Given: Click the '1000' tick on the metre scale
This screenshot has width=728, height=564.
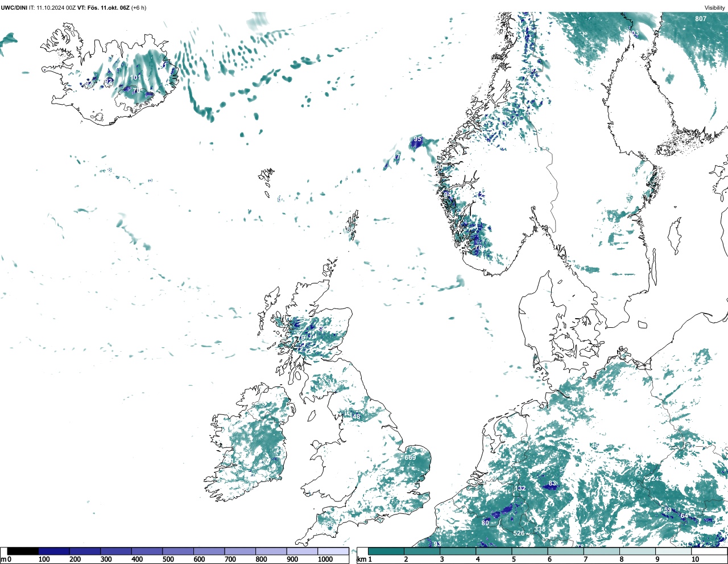Looking at the screenshot, I should click(x=325, y=559).
